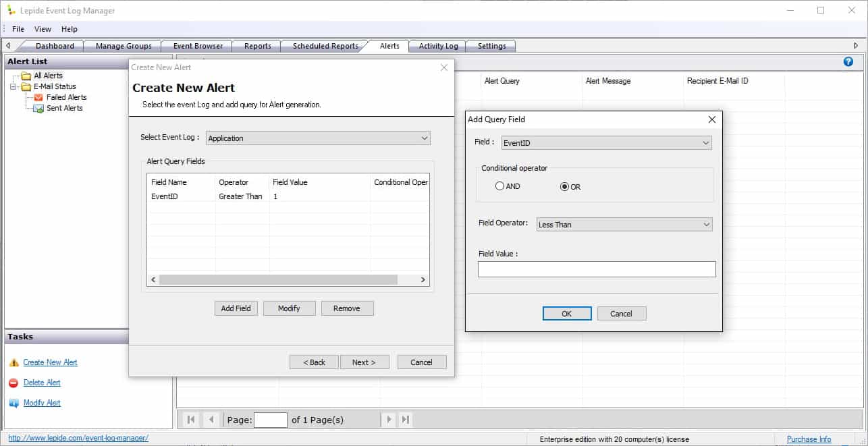Click the Next button
The height and width of the screenshot is (446, 868).
(365, 362)
